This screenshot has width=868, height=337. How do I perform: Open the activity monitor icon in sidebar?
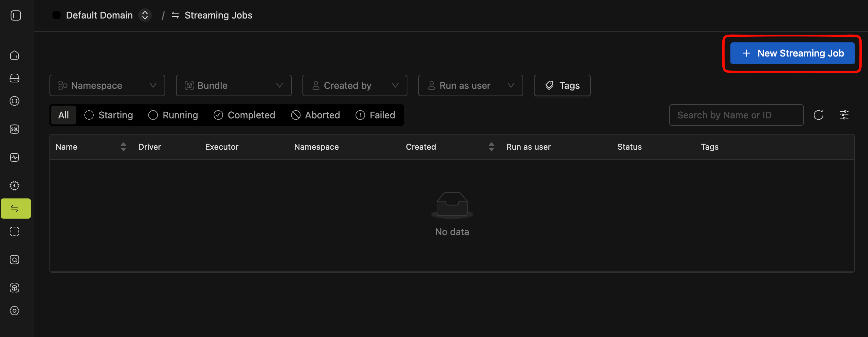tap(14, 157)
